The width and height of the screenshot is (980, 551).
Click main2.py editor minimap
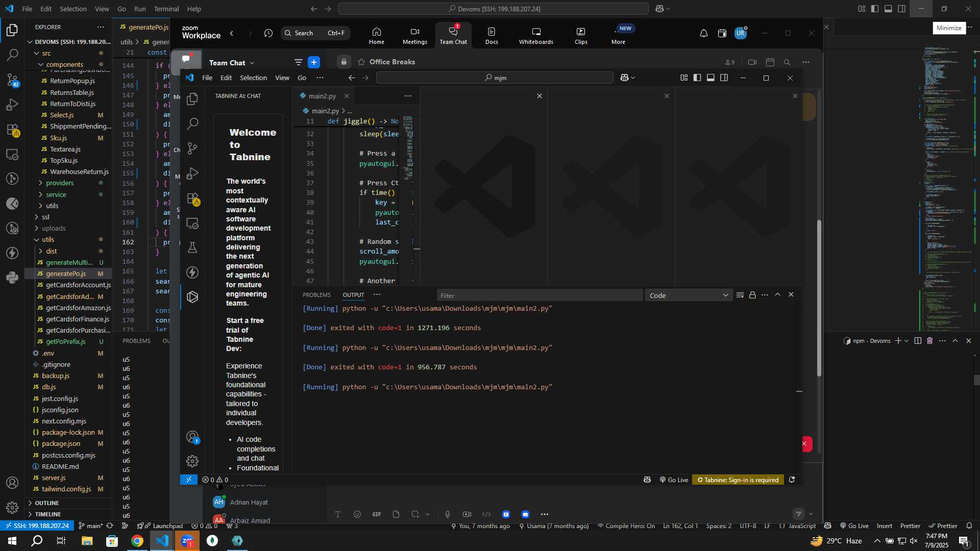pyautogui.click(x=408, y=148)
